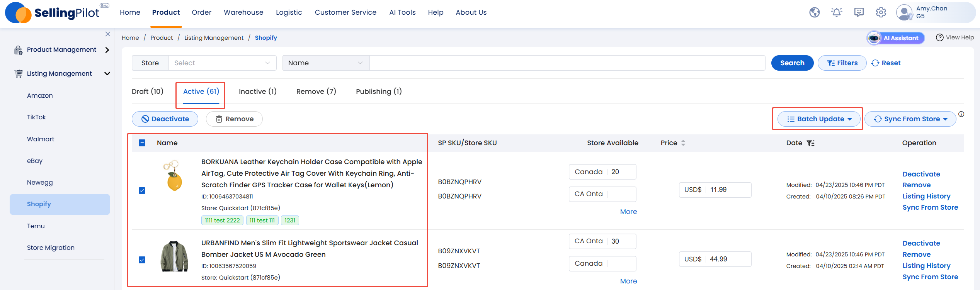Open the Order top menu
This screenshot has width=980, height=290.
point(201,12)
